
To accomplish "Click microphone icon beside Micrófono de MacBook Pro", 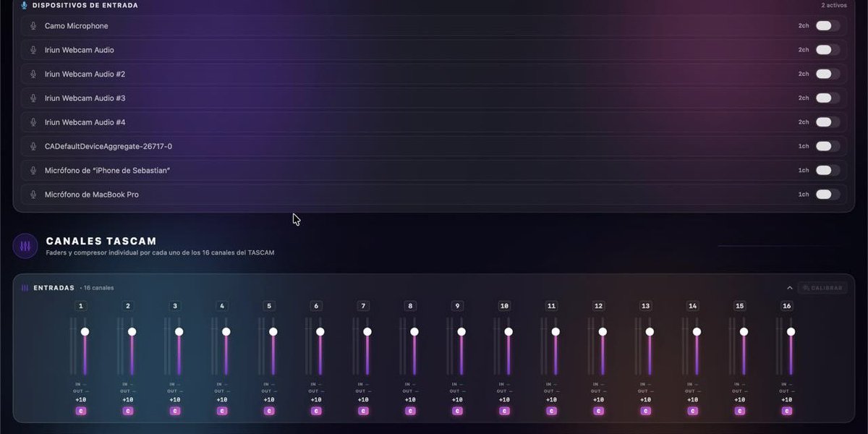I will 33,195.
